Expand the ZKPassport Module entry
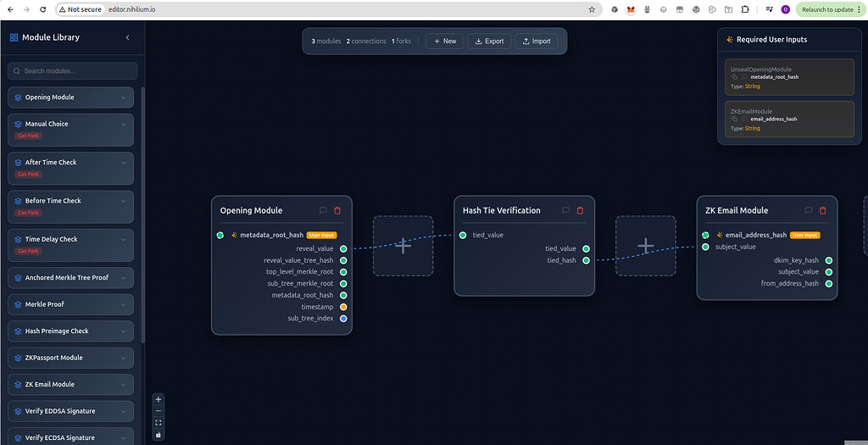The height and width of the screenshot is (445, 868). pos(124,358)
